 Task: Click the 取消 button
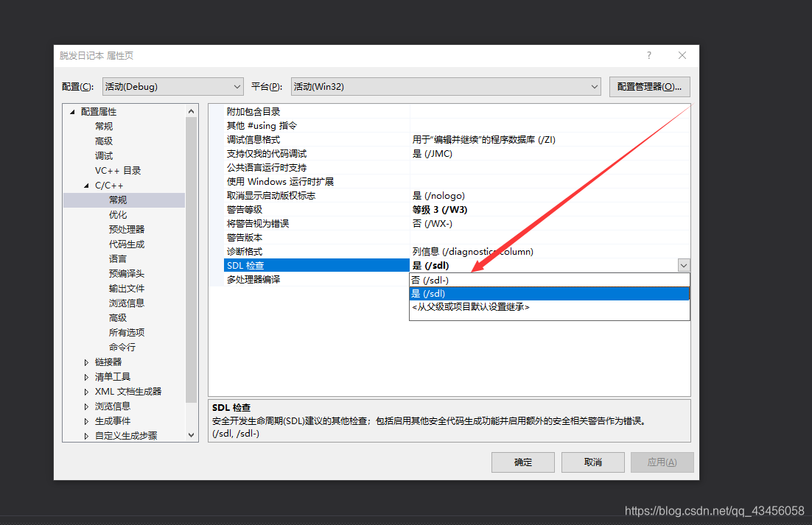593,462
